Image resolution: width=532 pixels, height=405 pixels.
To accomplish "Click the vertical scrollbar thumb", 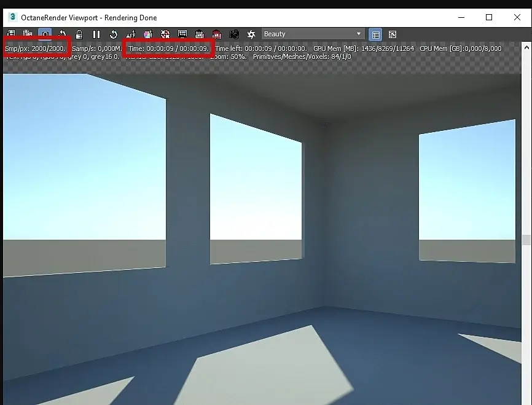I will [526, 240].
